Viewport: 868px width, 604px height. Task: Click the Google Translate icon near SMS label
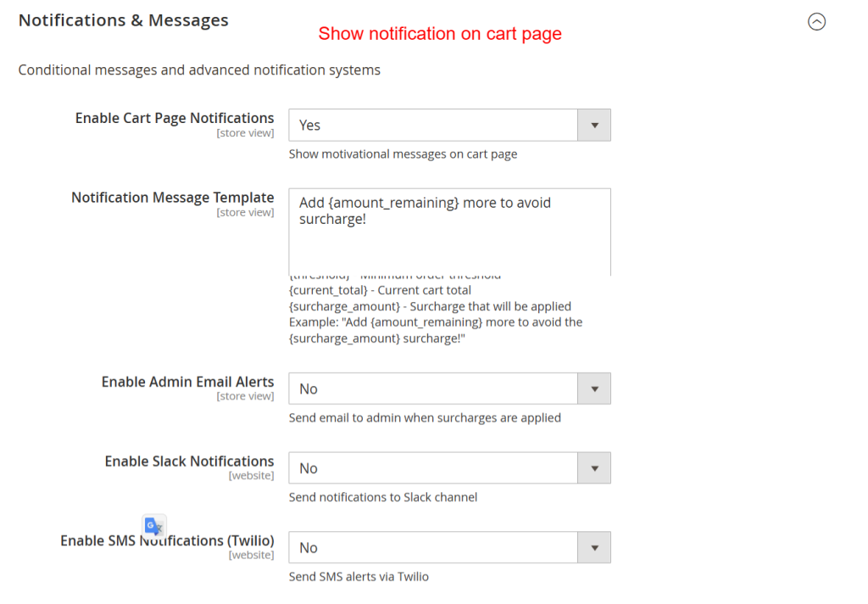click(x=153, y=526)
